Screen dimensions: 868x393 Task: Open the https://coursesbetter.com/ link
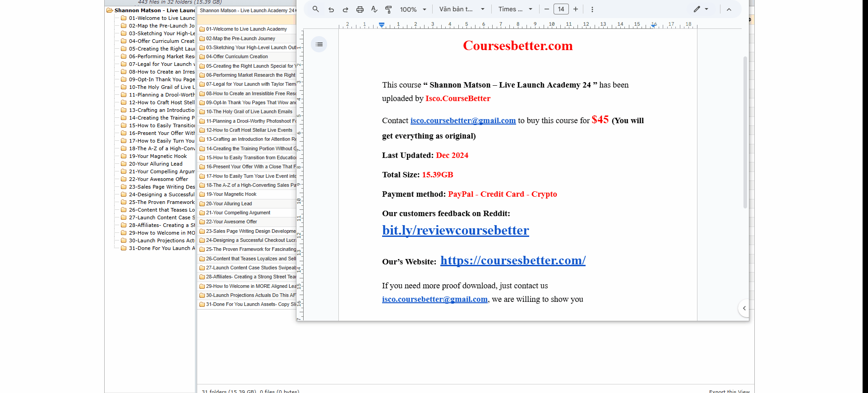(512, 261)
